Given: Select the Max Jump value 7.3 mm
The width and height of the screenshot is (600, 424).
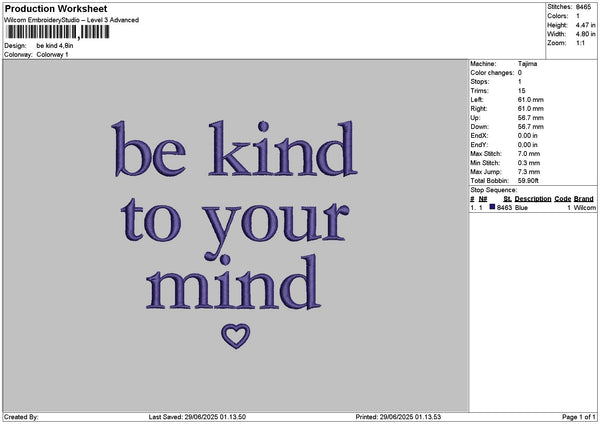Looking at the screenshot, I should pos(529,172).
